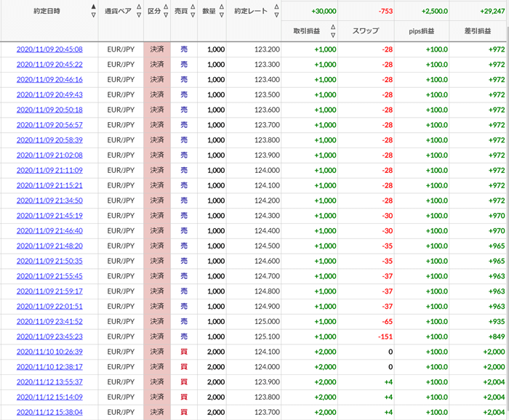Select 決済 cell in 2020/11/09 20:45:08 row

[157, 49]
